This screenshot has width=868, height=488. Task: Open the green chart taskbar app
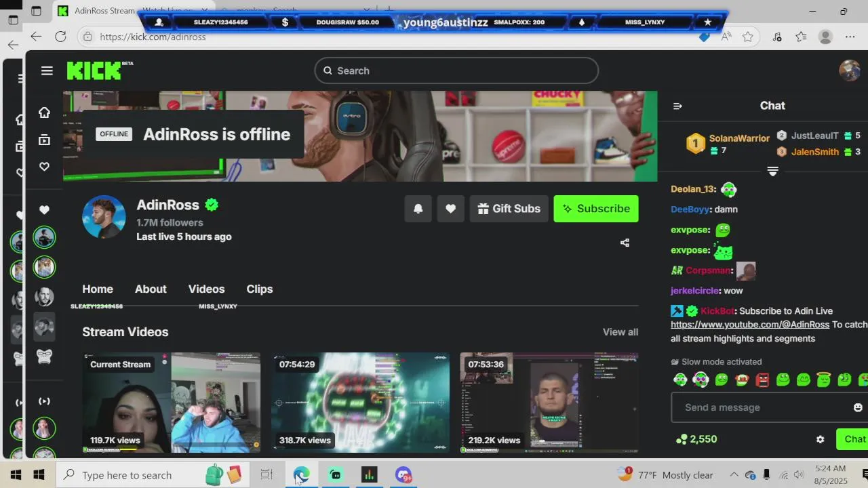369,475
